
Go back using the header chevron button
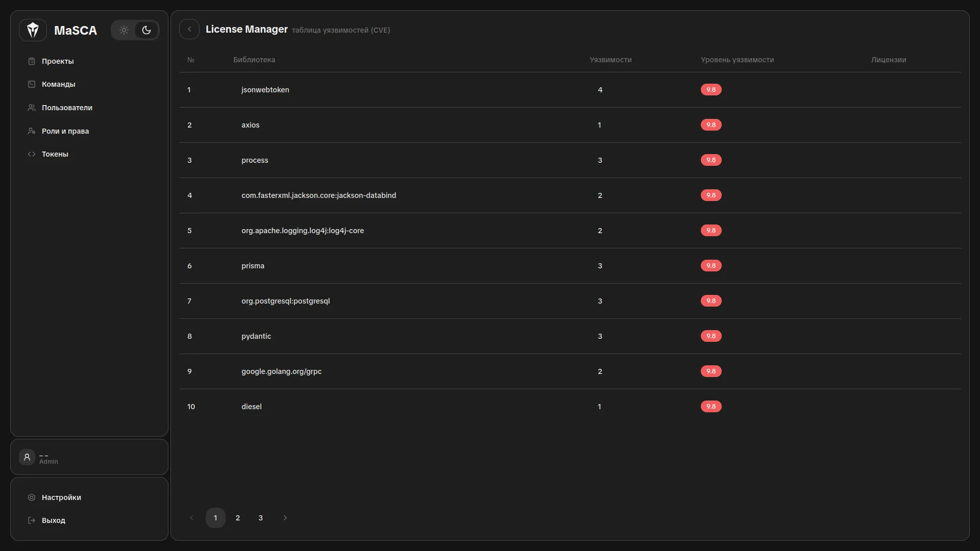coord(189,29)
